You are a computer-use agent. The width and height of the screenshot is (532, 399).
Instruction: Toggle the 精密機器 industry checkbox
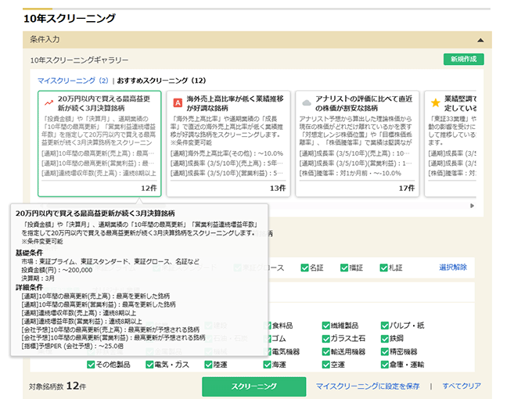384,351
